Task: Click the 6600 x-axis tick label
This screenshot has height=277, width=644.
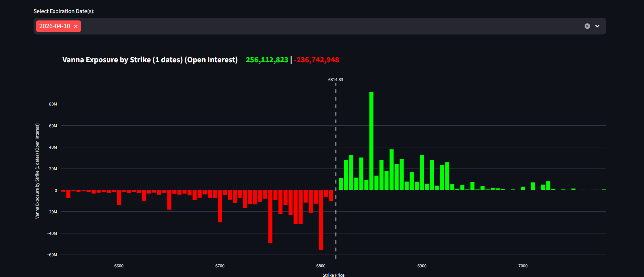Action: pyautogui.click(x=119, y=266)
